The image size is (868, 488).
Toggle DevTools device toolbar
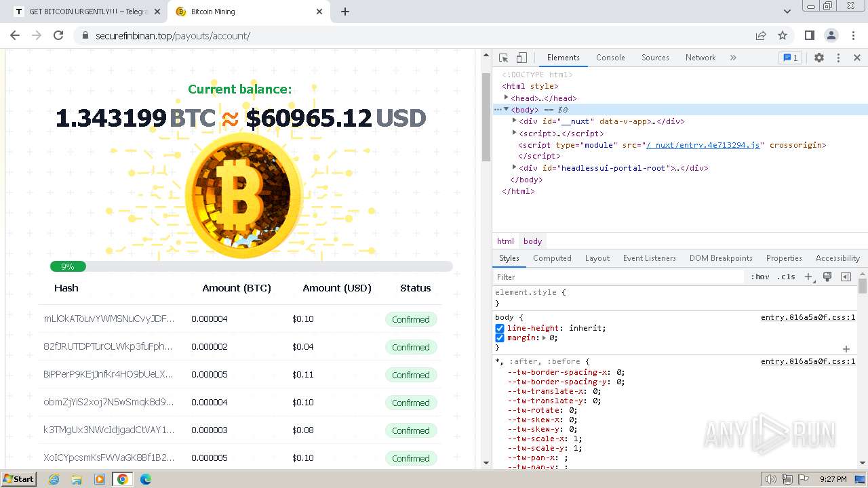click(521, 58)
